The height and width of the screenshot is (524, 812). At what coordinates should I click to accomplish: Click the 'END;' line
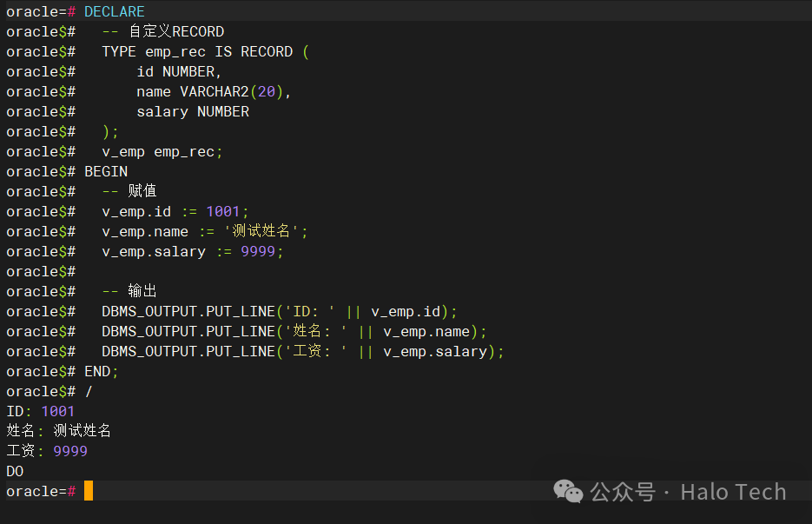pyautogui.click(x=102, y=372)
